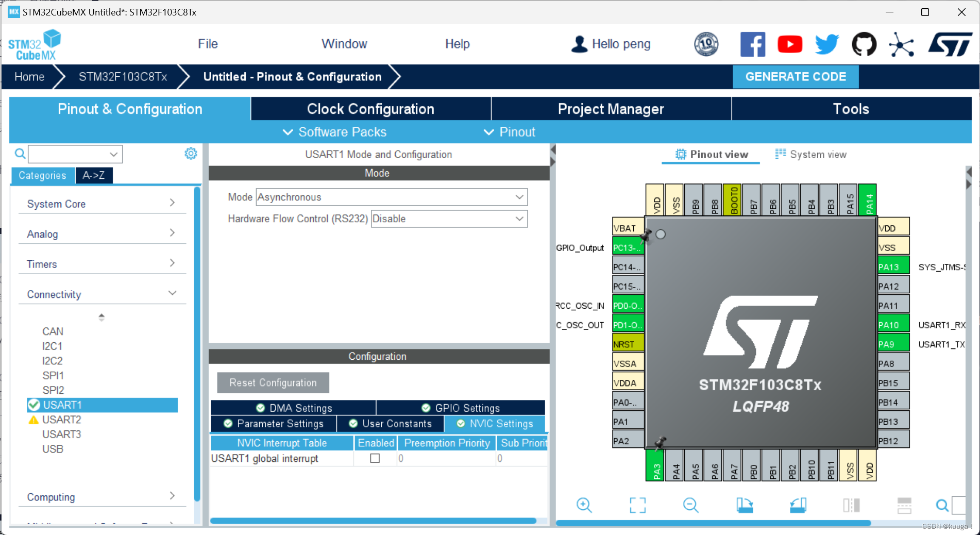The width and height of the screenshot is (980, 535).
Task: Toggle split horizontal layout icon
Action: [x=904, y=505]
